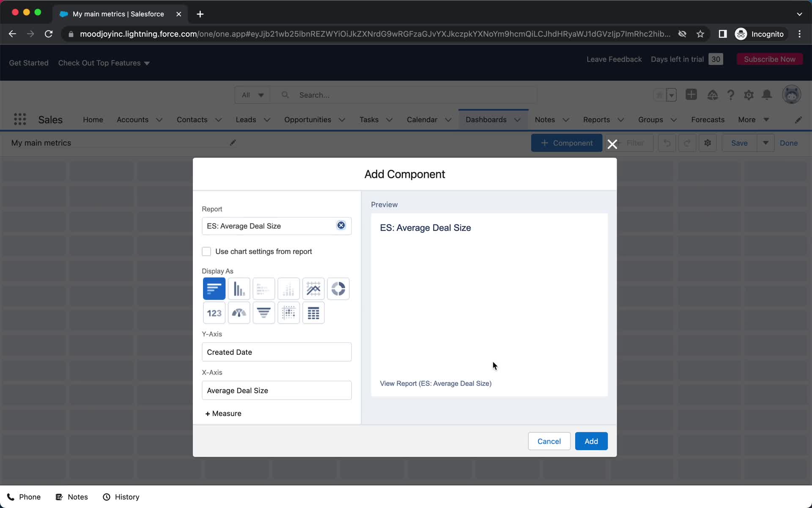Viewport: 812px width, 508px height.
Task: Click the Dashboards menu tab
Action: coord(486,119)
